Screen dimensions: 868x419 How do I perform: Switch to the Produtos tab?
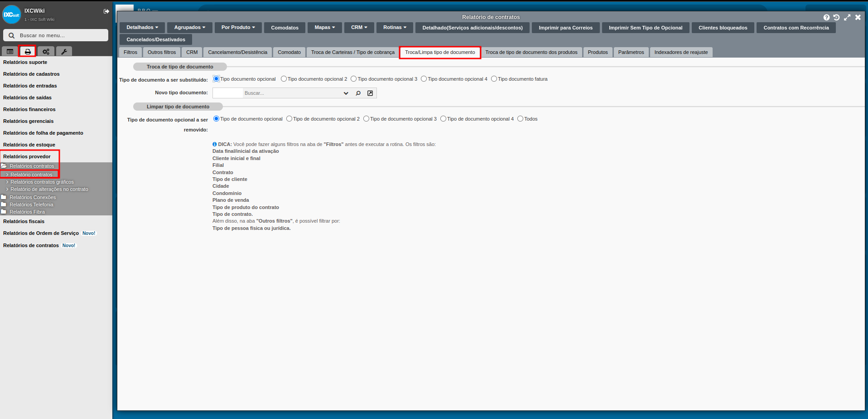(598, 52)
